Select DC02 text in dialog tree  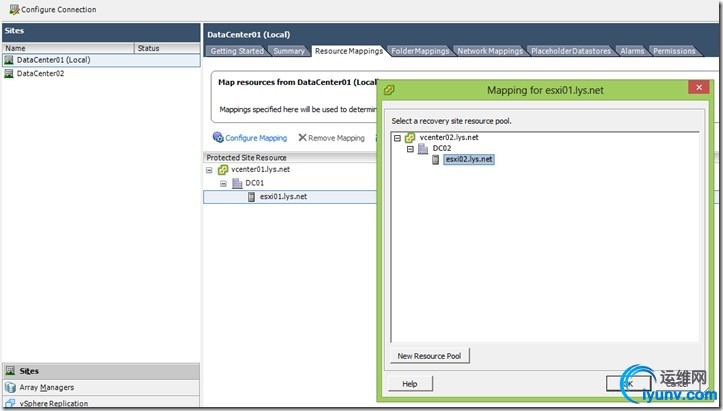[x=442, y=149]
